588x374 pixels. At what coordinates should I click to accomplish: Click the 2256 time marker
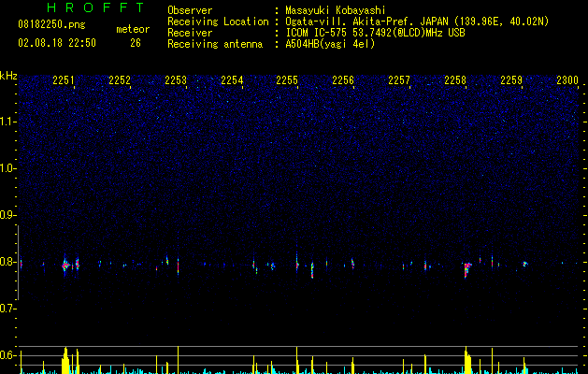pos(343,80)
